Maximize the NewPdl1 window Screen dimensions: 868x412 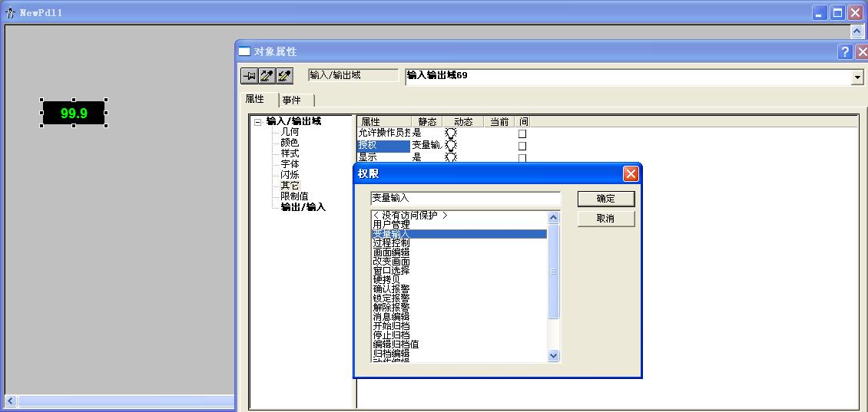[837, 13]
